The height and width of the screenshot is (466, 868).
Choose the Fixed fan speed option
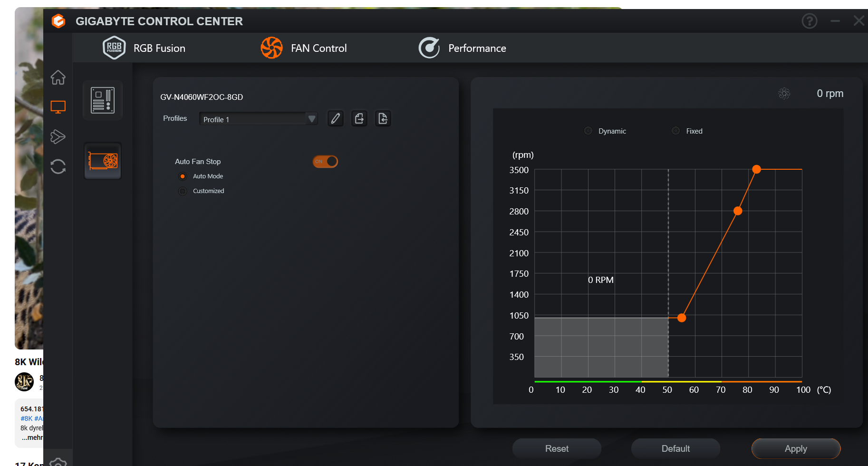675,131
